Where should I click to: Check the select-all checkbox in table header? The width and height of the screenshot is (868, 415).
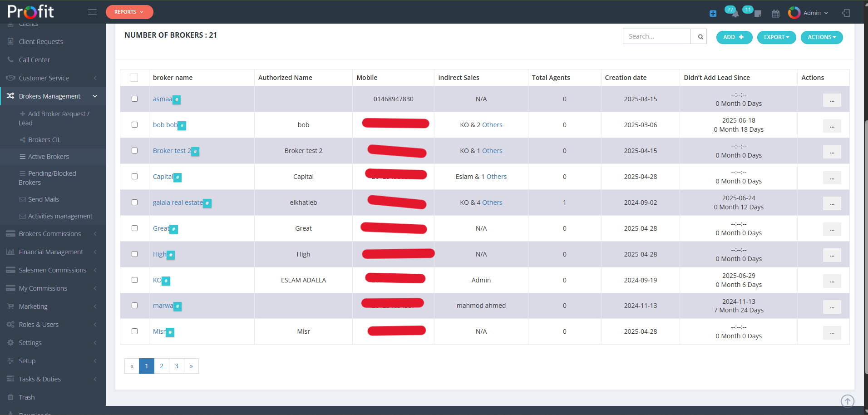tap(134, 78)
